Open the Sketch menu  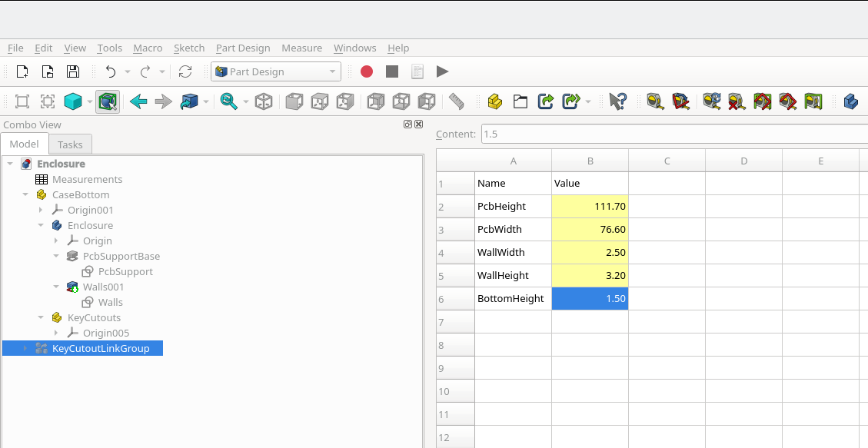click(x=189, y=48)
